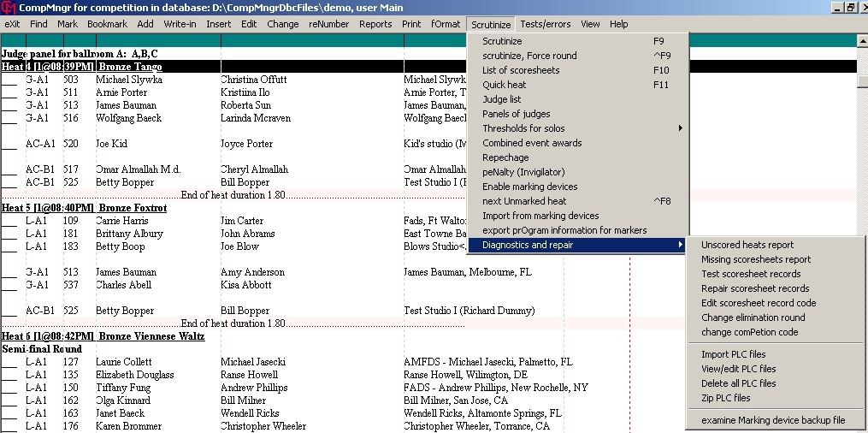Screen dimensions: 868x433
Task: Choose Enable marking devices
Action: pyautogui.click(x=578, y=187)
